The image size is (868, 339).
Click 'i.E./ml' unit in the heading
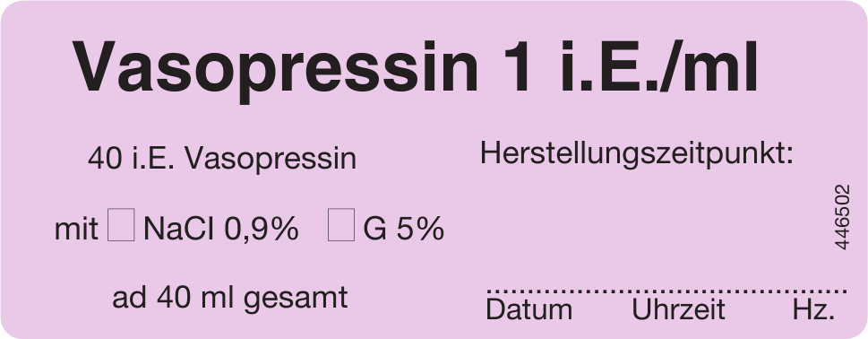[658, 66]
